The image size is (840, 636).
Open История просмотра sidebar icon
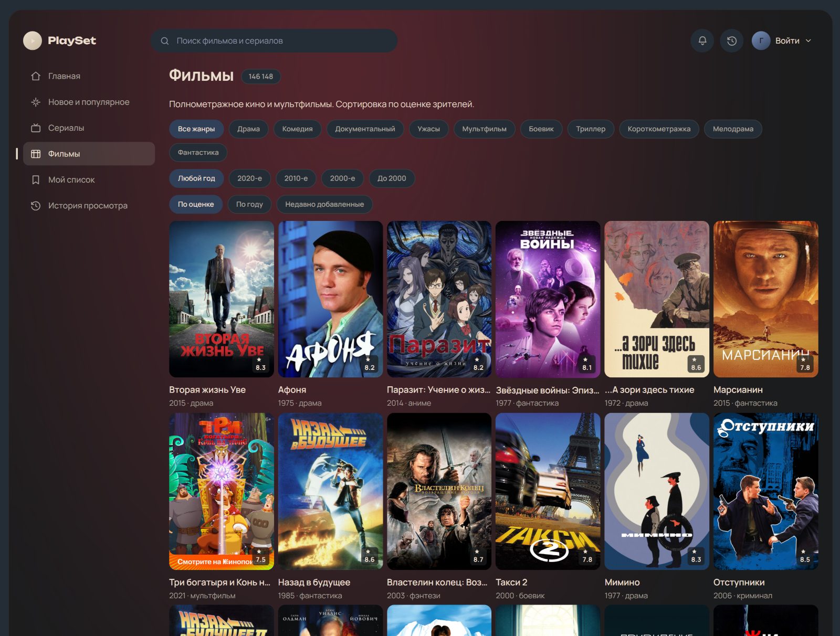click(36, 206)
